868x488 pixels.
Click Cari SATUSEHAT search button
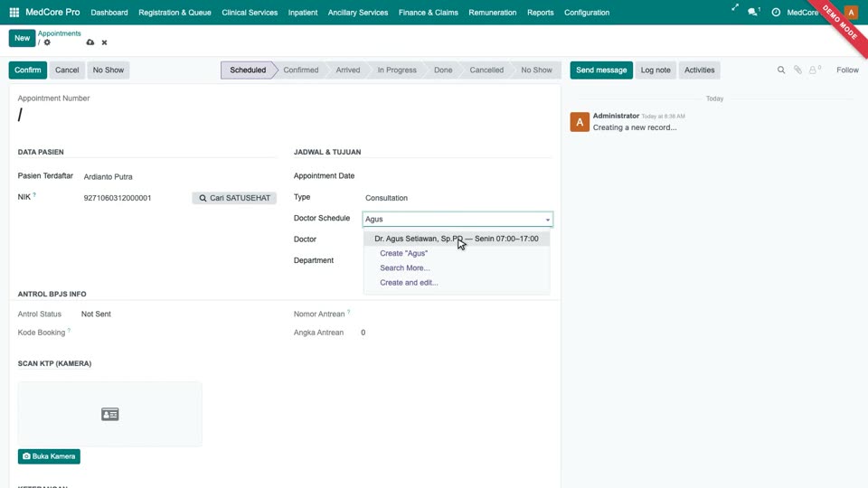pyautogui.click(x=234, y=198)
